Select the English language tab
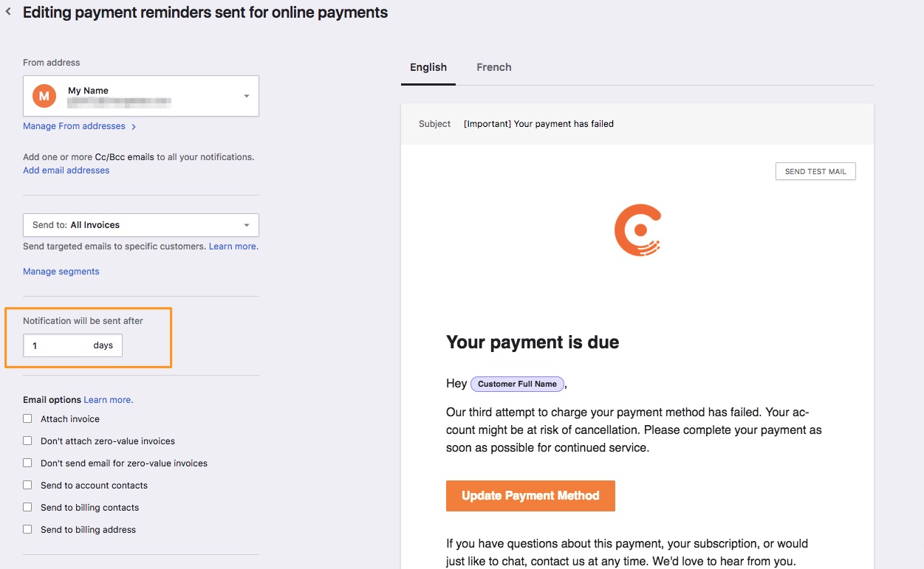 coord(428,67)
